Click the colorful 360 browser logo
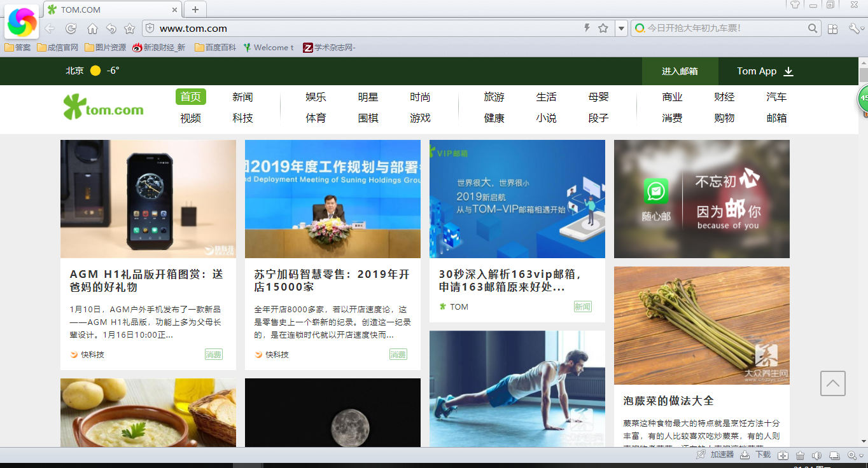Image resolution: width=868 pixels, height=468 pixels. pos(22,23)
